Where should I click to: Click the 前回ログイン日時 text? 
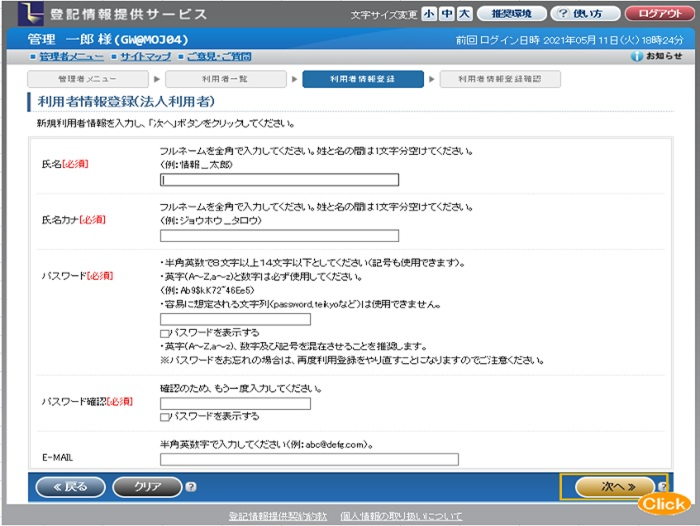[569, 40]
